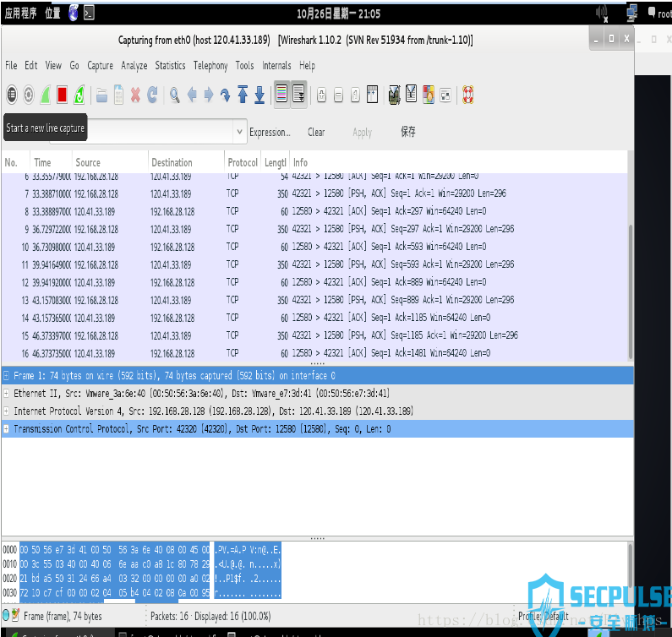Launch terminal from top panel icon
The width and height of the screenshot is (672, 637).
click(x=89, y=14)
